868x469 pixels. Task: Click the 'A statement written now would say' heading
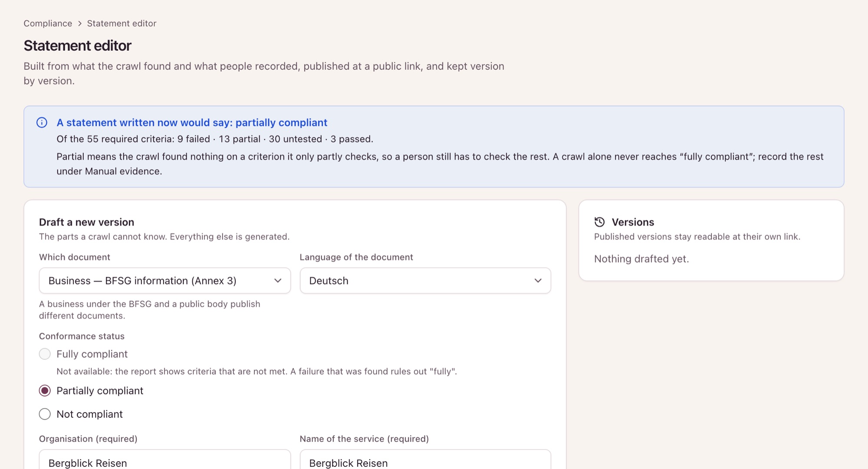pos(192,123)
